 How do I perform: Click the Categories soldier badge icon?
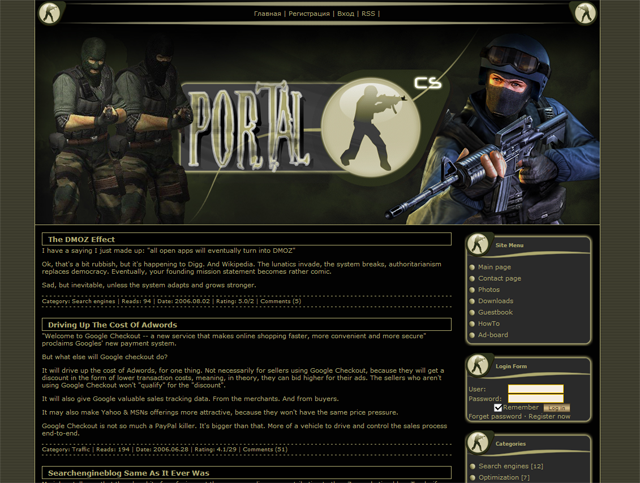point(478,442)
